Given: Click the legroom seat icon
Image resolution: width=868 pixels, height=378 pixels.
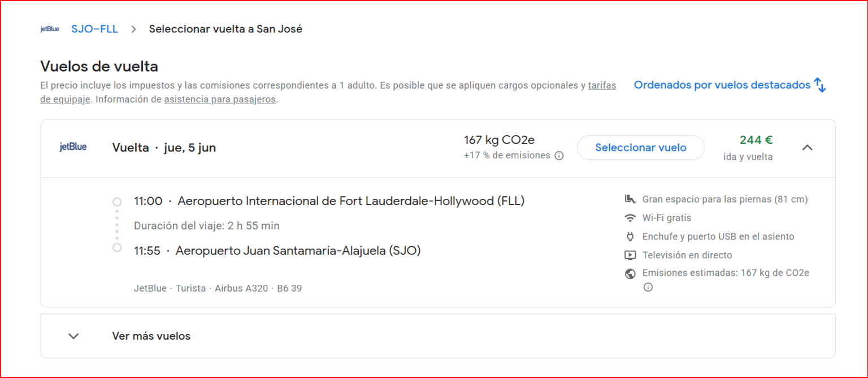Looking at the screenshot, I should pos(630,199).
